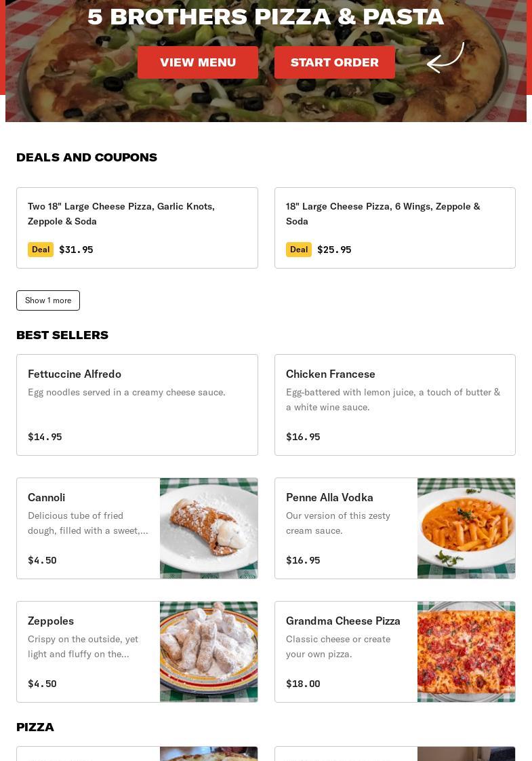Click the 5 Brothers Pizza & Pasta title
The width and height of the screenshot is (532, 761).
pyautogui.click(x=266, y=17)
